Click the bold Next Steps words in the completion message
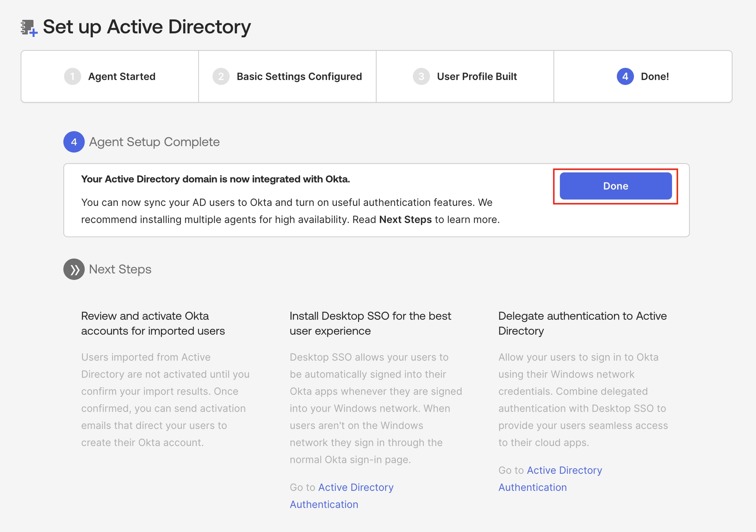 405,220
